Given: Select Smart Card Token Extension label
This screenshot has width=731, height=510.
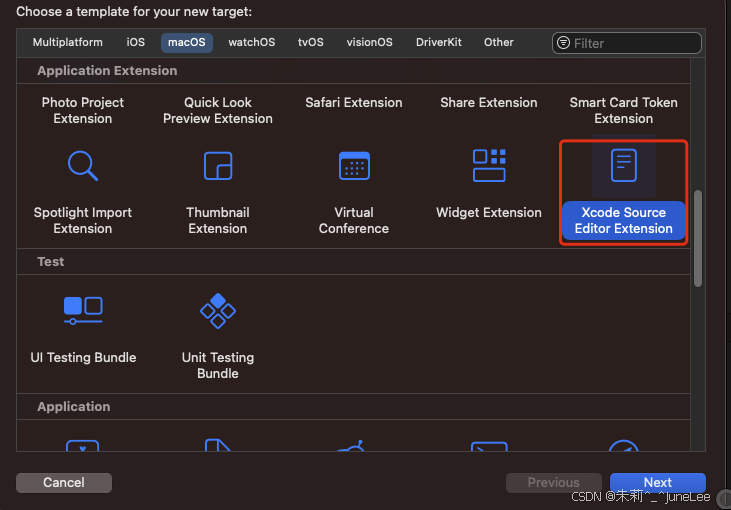Looking at the screenshot, I should click(623, 110).
